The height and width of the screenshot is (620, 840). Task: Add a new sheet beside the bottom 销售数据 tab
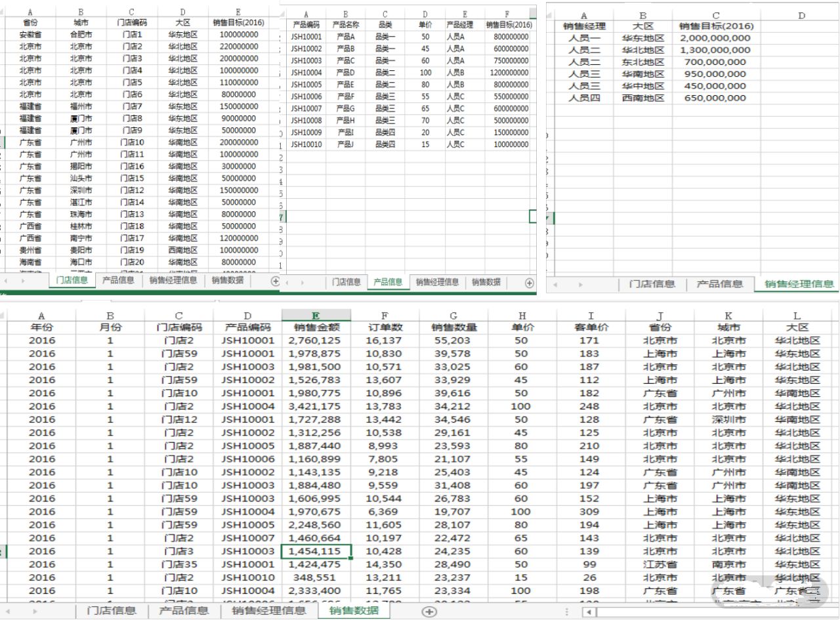pyautogui.click(x=429, y=611)
